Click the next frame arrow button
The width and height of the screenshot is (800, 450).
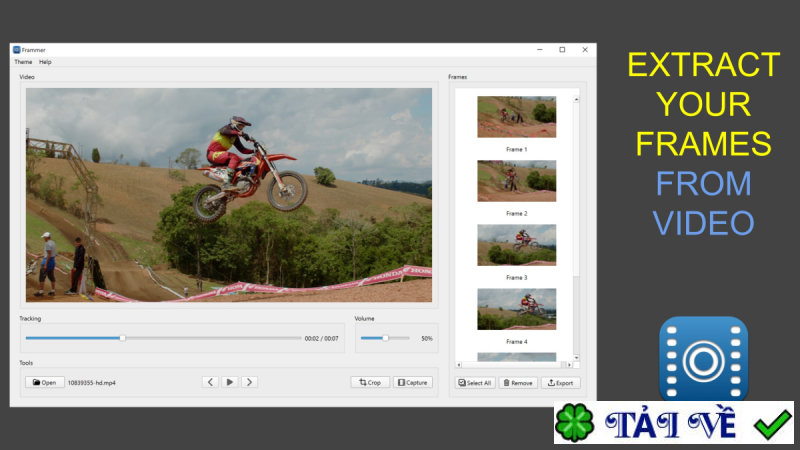249,382
